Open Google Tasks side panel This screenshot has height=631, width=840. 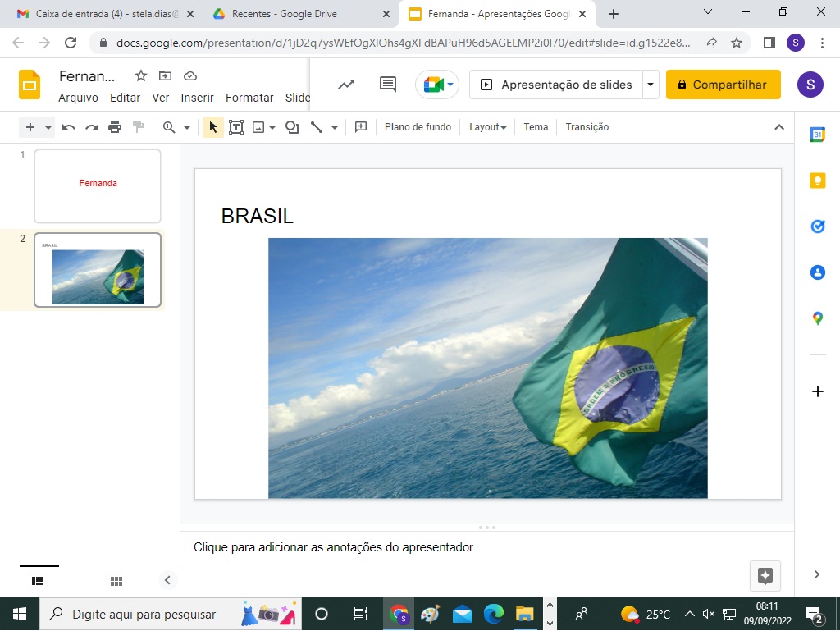click(818, 226)
